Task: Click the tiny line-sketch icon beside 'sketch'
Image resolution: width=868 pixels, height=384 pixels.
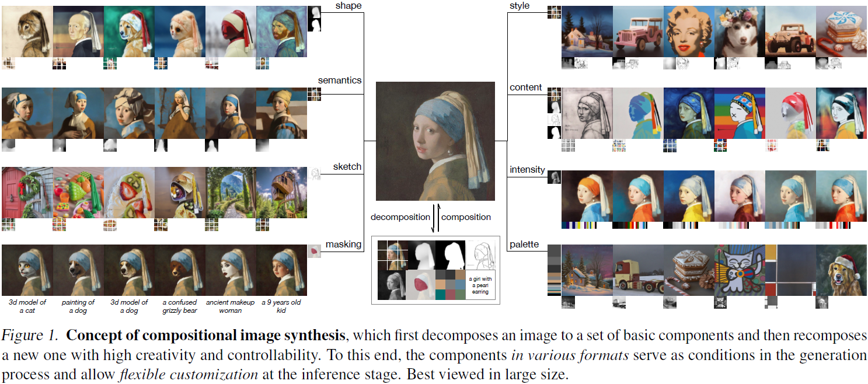Action: point(315,173)
